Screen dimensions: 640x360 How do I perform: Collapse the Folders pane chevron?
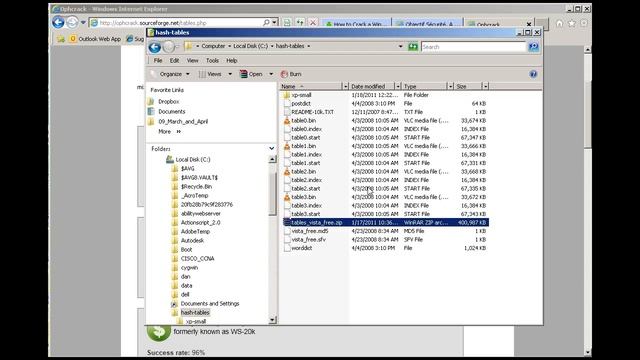[x=271, y=149]
